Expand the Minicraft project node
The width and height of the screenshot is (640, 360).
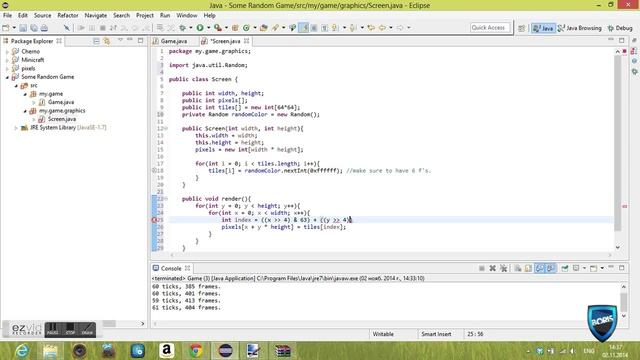click(x=7, y=60)
